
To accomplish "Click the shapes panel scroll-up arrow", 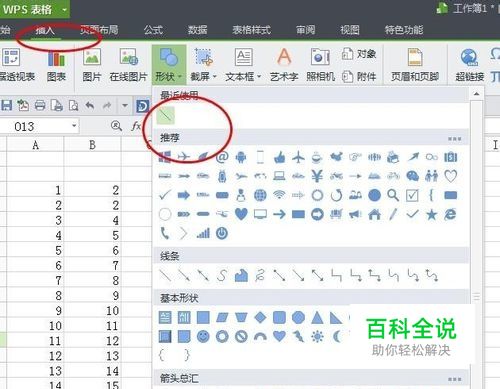I will (x=477, y=94).
